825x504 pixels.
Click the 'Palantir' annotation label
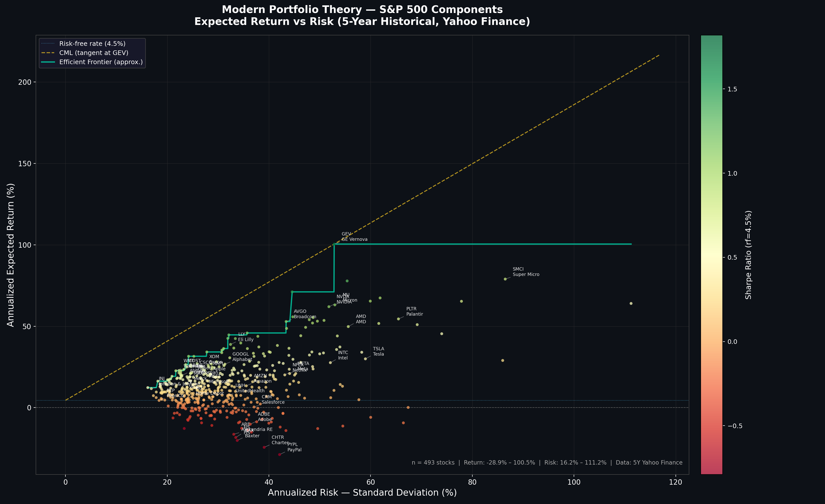point(415,314)
